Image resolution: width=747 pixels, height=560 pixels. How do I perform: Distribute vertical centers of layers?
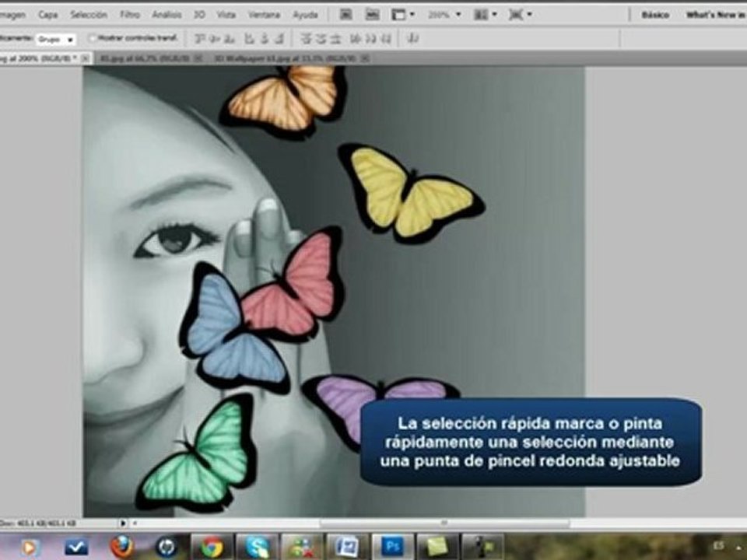(321, 39)
